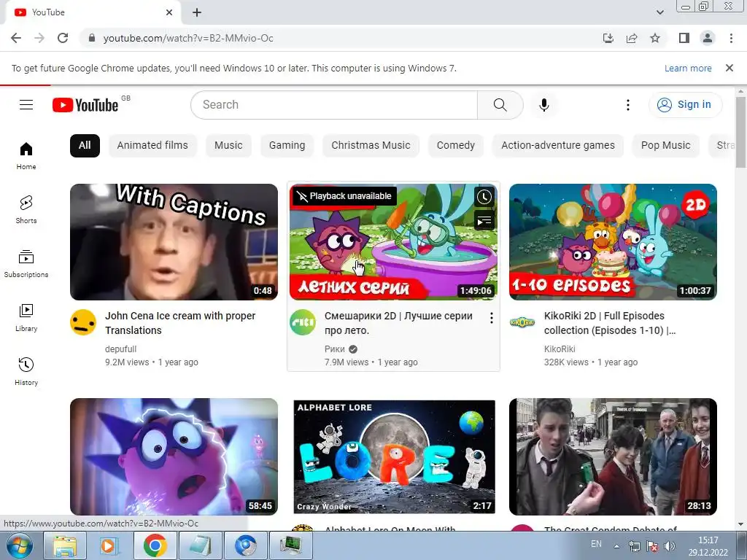Open the YouTube hamburger guide menu
Viewport: 747px width, 560px height.
(x=26, y=105)
